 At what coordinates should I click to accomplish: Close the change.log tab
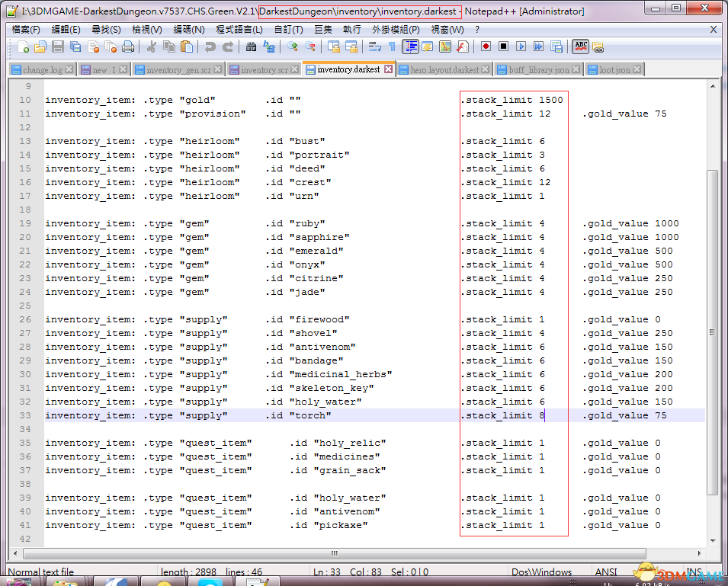(x=69, y=69)
